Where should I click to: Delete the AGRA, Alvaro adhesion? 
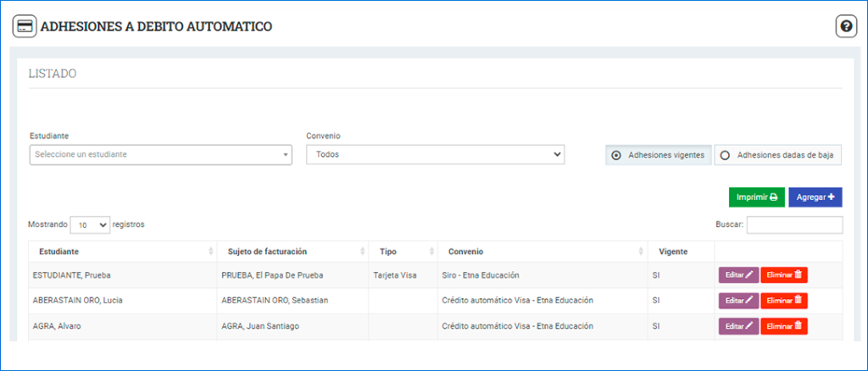783,326
